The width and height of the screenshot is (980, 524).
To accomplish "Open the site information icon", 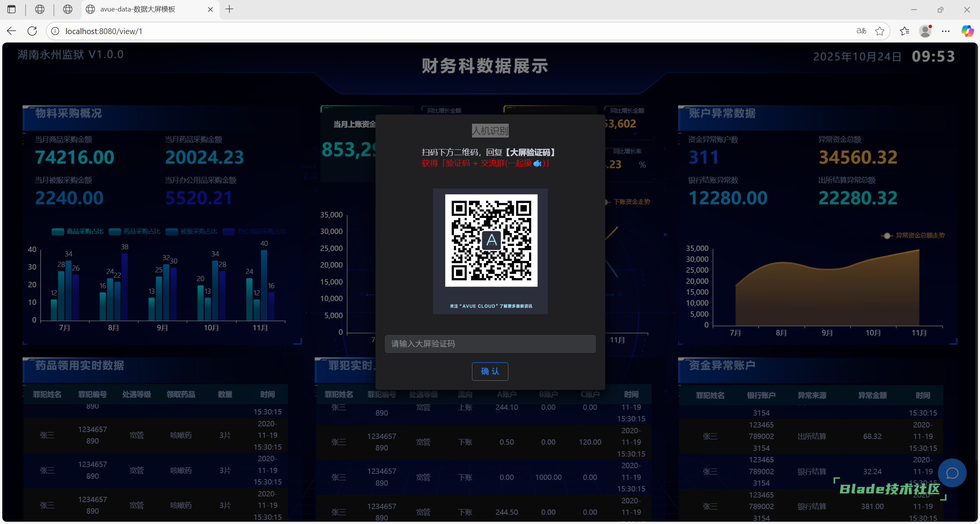I will coord(55,31).
